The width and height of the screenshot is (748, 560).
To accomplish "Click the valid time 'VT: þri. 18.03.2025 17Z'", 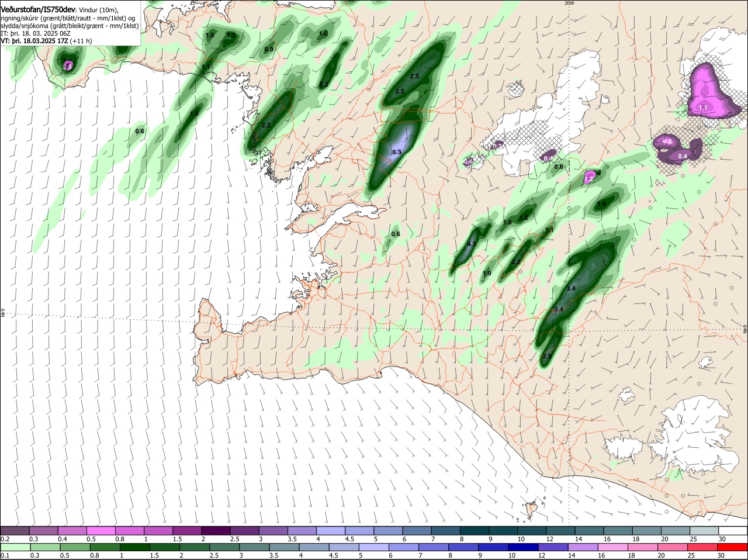I will point(34,41).
